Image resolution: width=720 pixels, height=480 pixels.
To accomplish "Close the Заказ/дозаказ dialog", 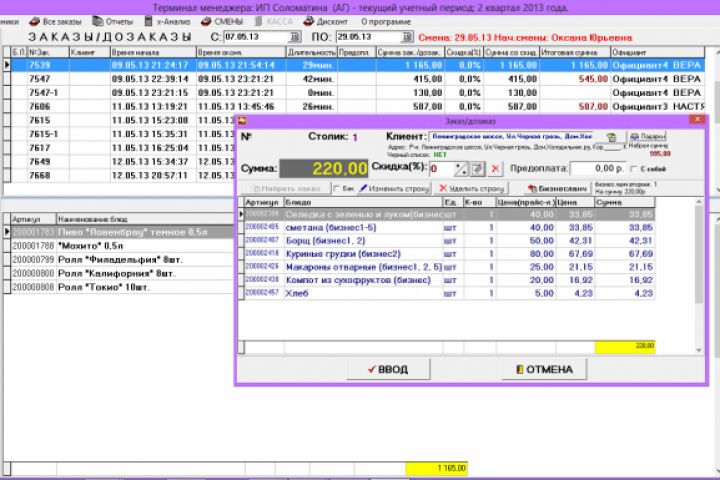I will [697, 119].
